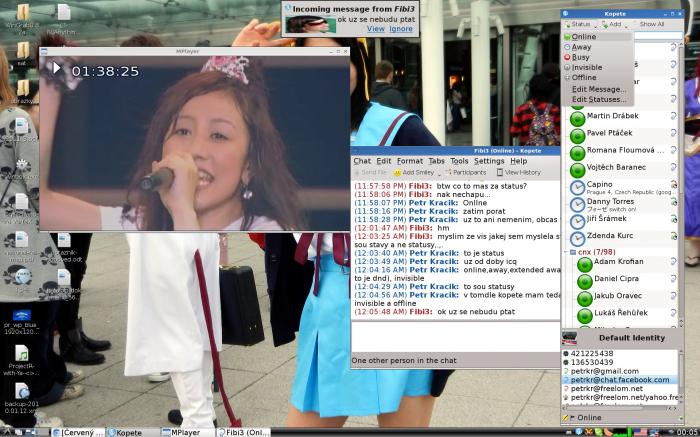
Task: Click protocol icon beside Zdenda Kurc
Action: (x=674, y=236)
